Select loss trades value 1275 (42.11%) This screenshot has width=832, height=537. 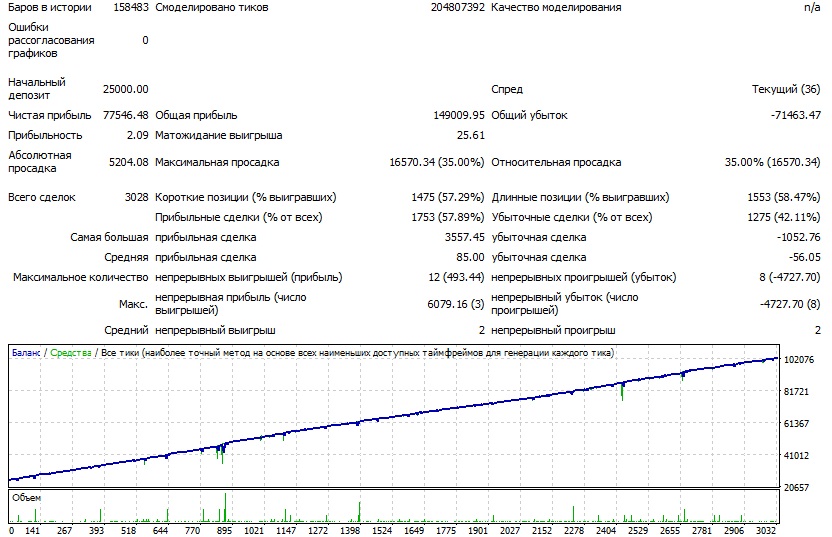point(784,218)
